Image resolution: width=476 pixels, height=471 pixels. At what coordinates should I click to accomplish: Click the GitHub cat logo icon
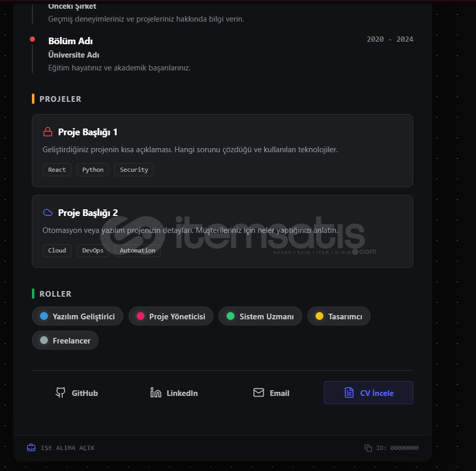click(x=61, y=393)
